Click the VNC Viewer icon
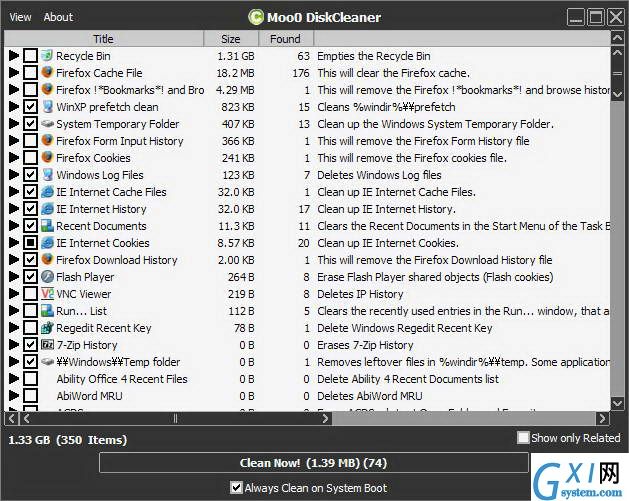This screenshot has width=629, height=501. (x=47, y=293)
